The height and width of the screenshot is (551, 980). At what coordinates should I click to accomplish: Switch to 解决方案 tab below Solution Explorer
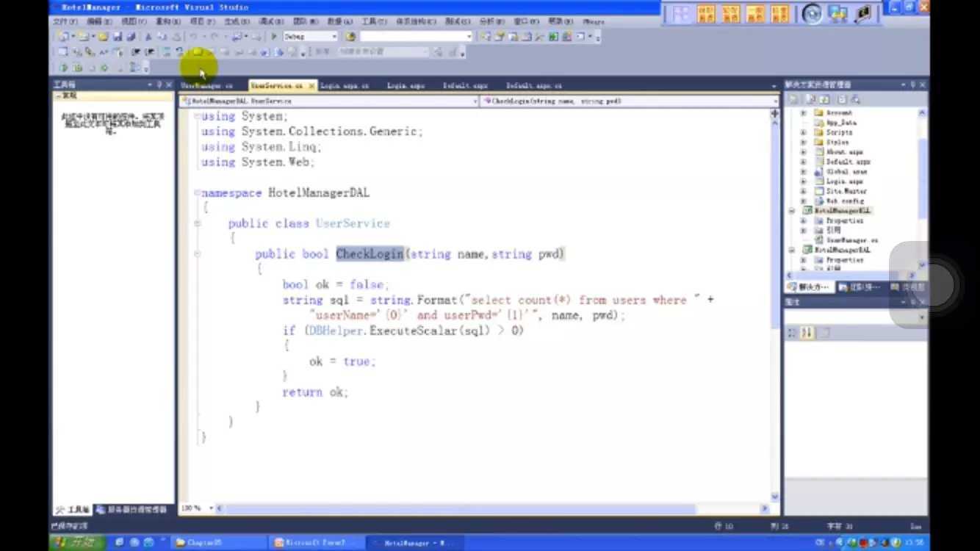(808, 287)
